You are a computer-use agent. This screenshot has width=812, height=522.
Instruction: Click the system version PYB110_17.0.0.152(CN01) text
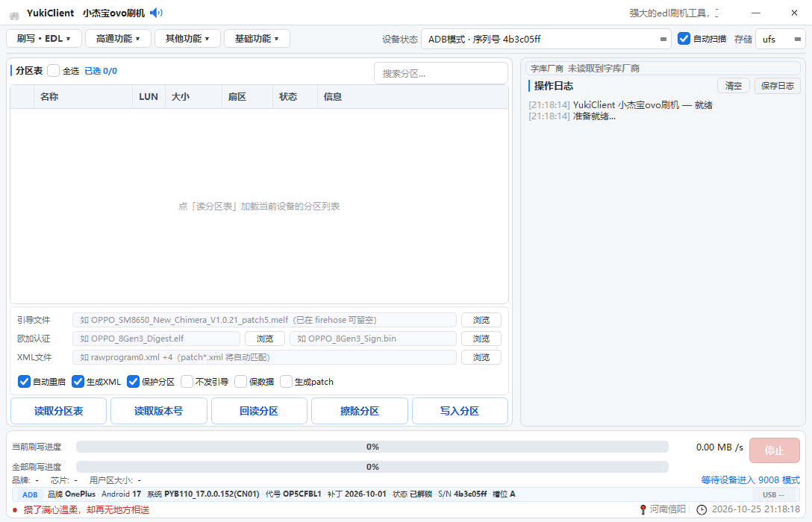click(x=212, y=494)
